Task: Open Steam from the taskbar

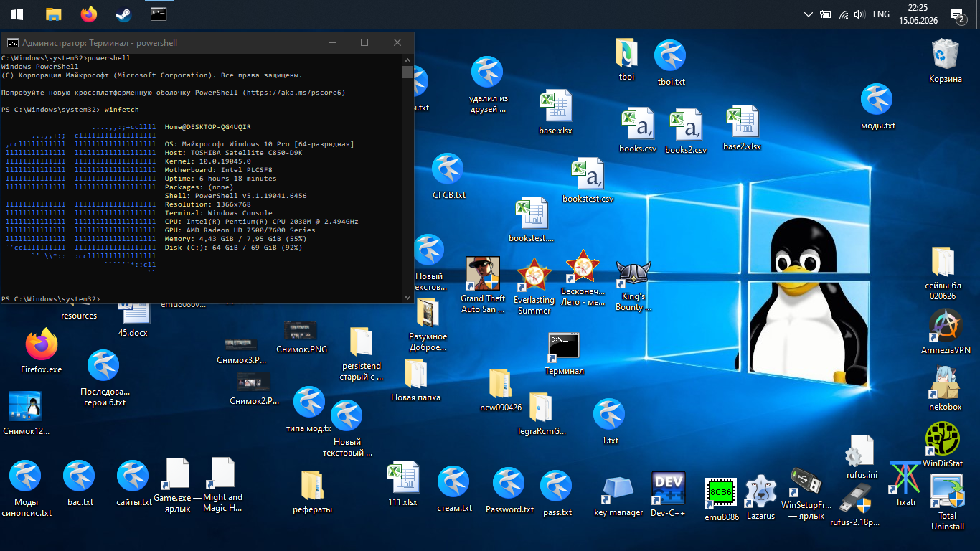Action: (x=123, y=14)
